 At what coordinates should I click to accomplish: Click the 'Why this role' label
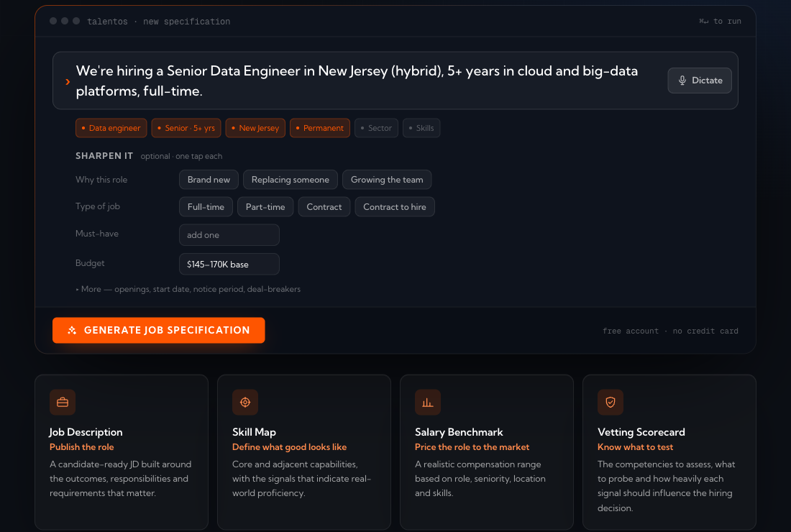(101, 180)
